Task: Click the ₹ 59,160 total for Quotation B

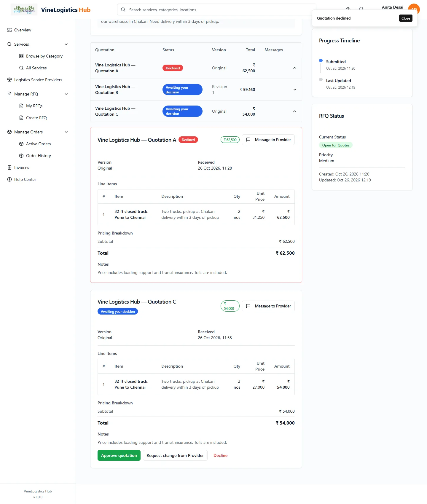Action: coord(247,90)
